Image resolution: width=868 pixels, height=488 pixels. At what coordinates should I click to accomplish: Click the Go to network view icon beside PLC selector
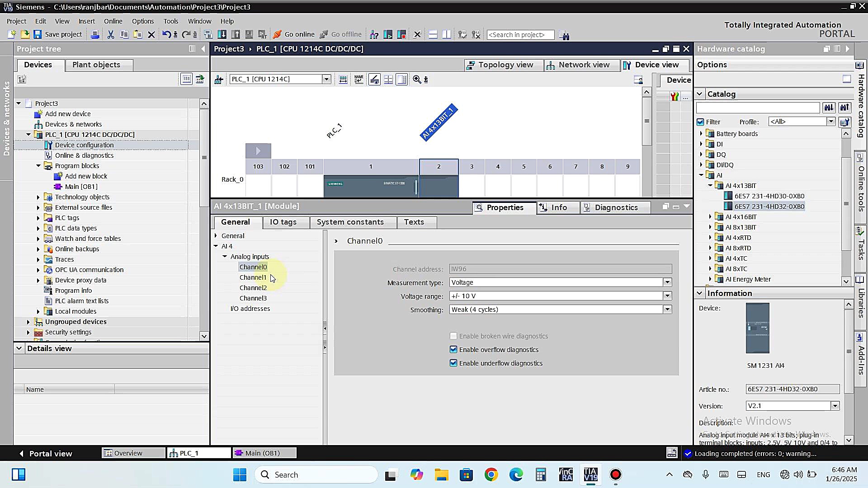(x=219, y=80)
